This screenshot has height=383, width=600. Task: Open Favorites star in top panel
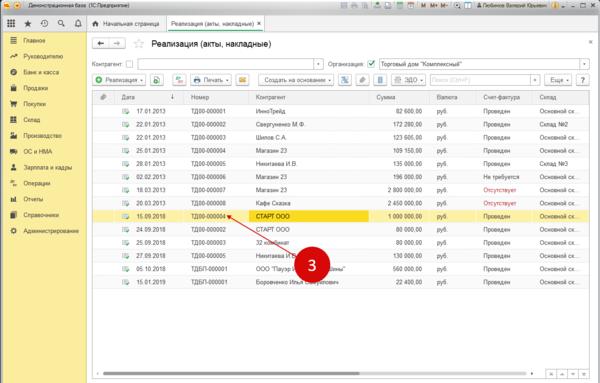[28, 24]
